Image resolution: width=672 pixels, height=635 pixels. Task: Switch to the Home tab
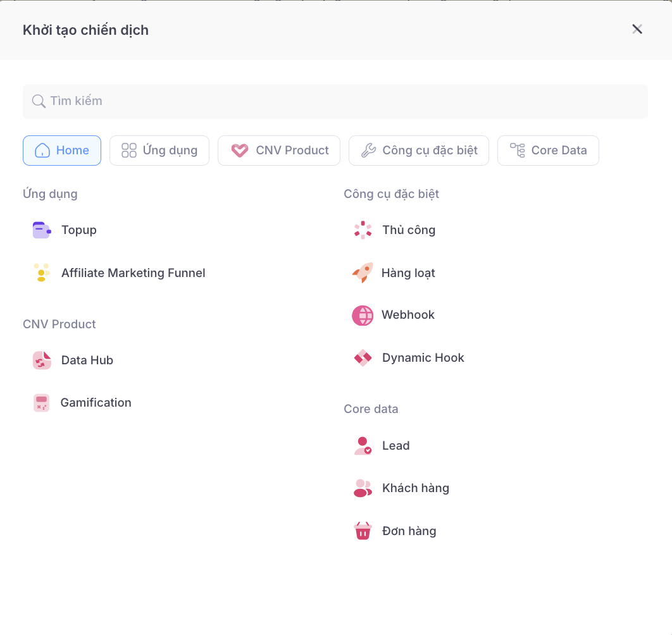[x=62, y=151]
